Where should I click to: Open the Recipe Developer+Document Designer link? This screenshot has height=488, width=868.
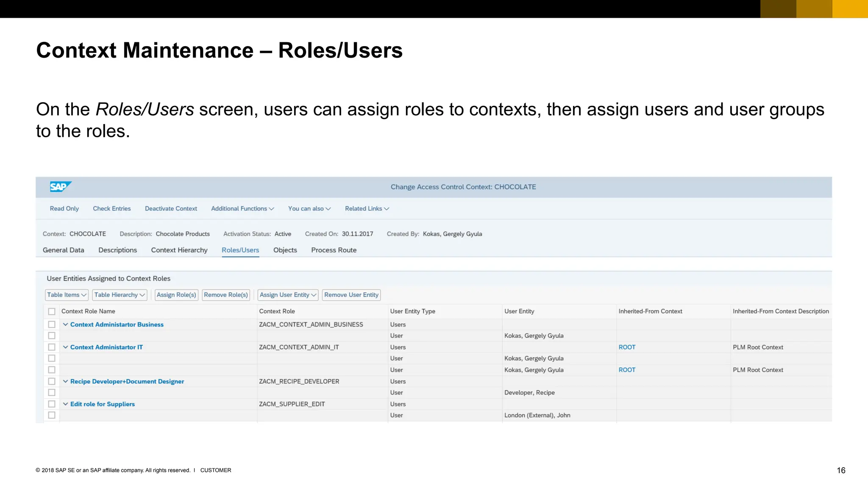(127, 381)
